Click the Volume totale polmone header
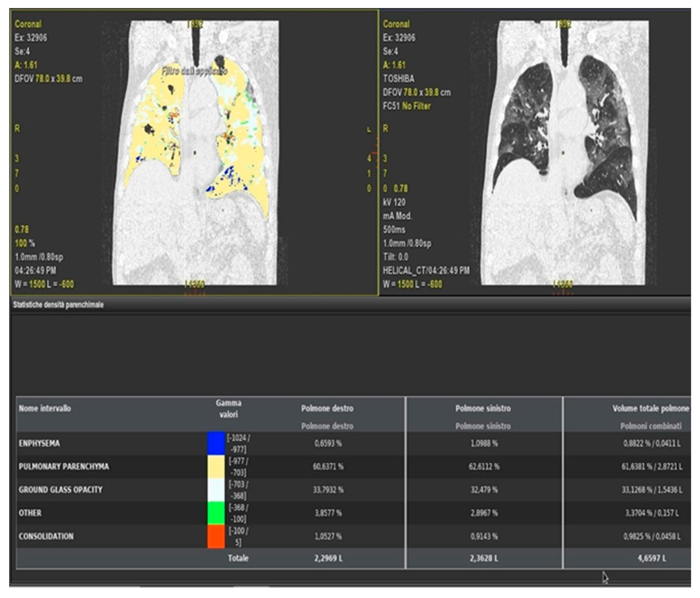700x598 pixels. point(650,409)
